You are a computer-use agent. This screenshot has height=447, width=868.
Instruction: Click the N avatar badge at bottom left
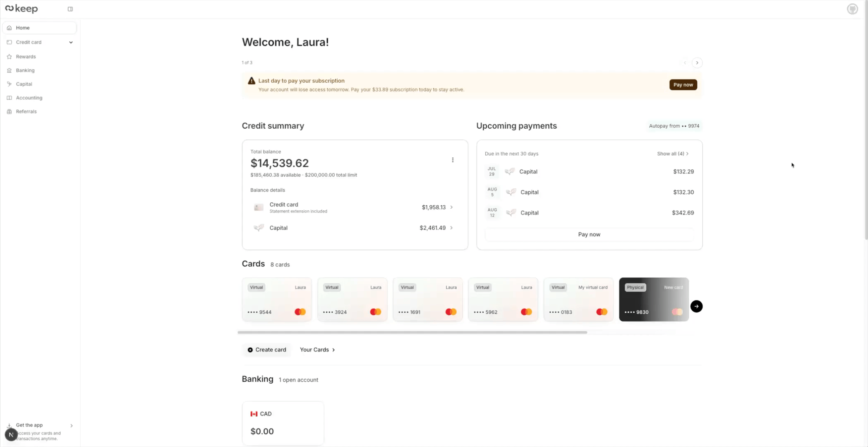coord(11,435)
